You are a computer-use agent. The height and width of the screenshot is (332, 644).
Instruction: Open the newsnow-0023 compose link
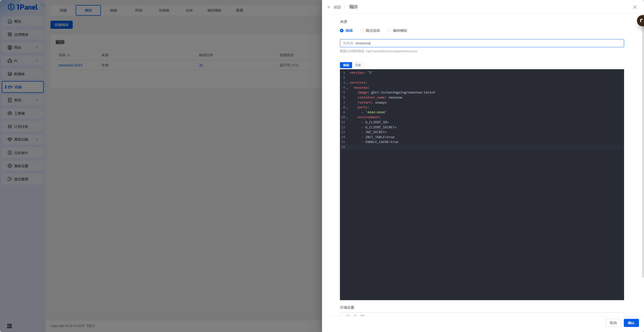point(71,65)
